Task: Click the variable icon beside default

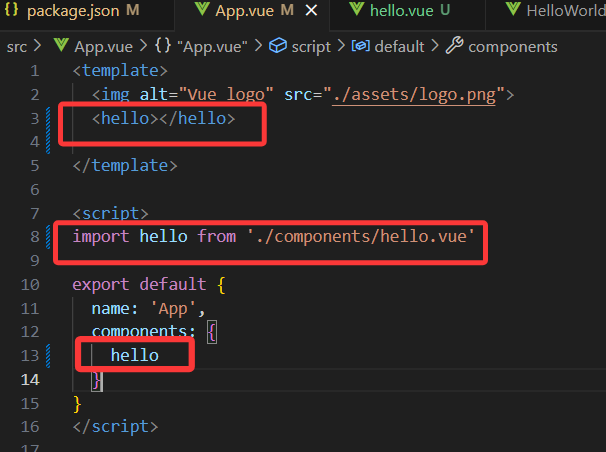Action: pyautogui.click(x=361, y=46)
